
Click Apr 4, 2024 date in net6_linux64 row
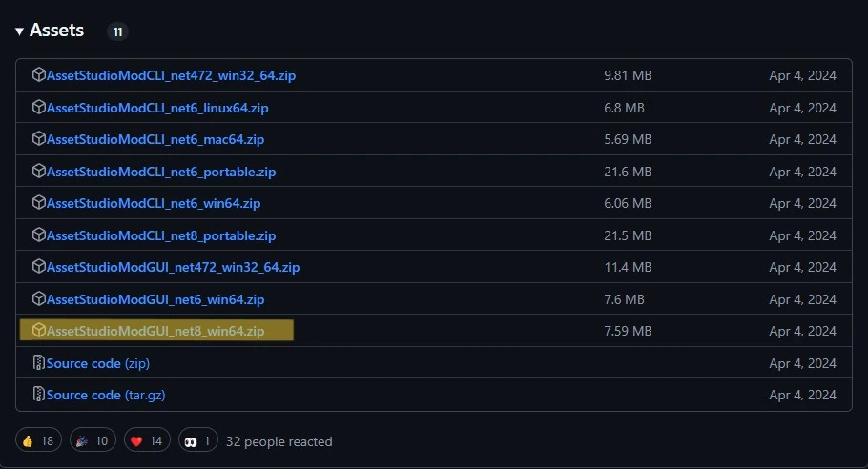click(802, 108)
